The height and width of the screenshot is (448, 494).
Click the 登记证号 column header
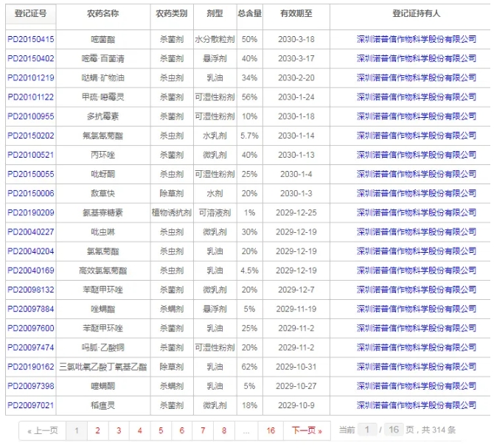[30, 13]
